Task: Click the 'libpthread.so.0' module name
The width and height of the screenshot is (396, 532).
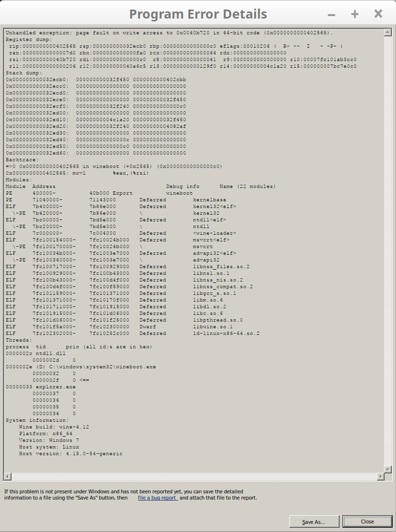Action: pos(218,320)
